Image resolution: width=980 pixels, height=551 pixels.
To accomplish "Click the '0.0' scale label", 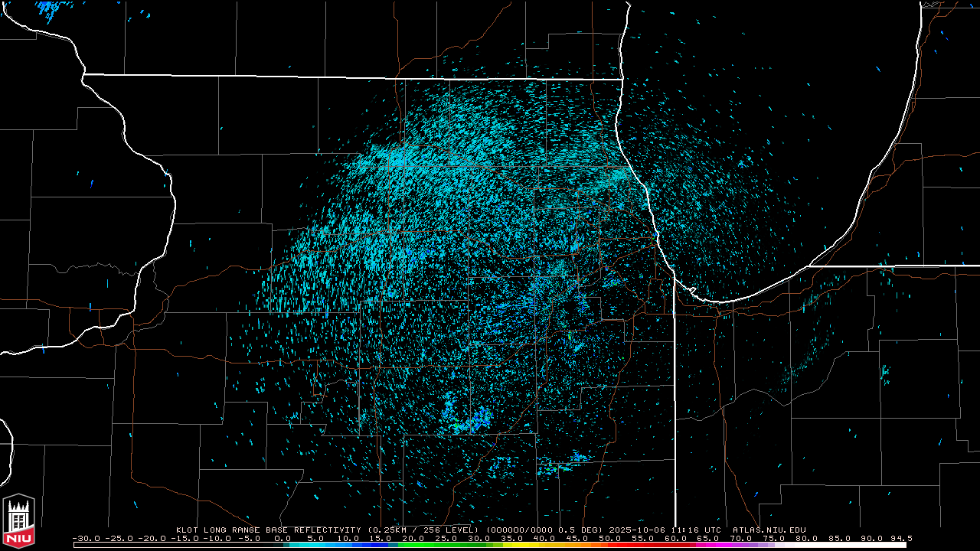I will (282, 539).
